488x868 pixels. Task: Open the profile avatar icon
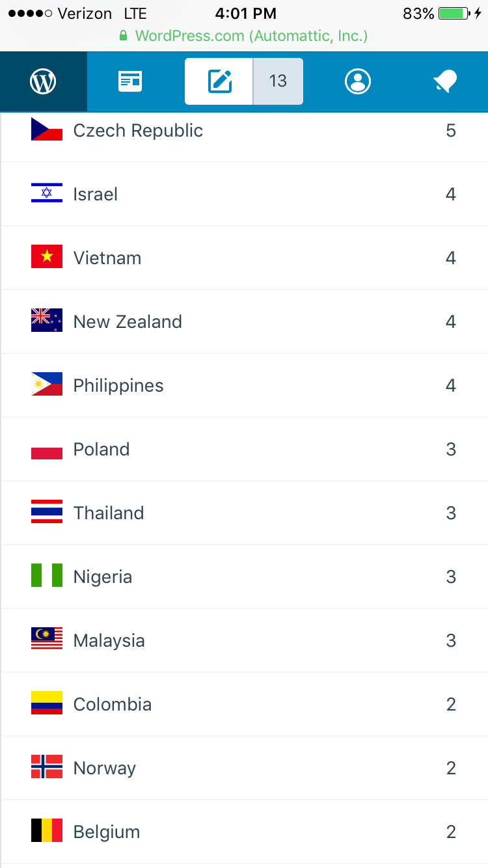[x=358, y=81]
